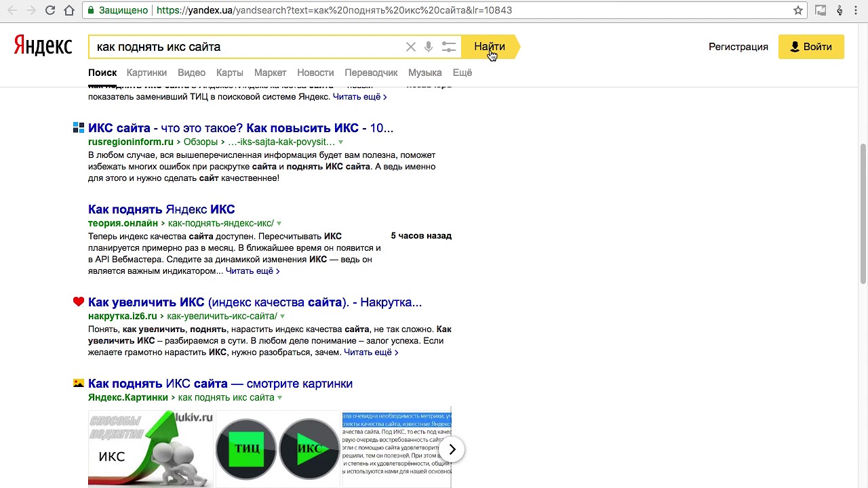Open the green arrow ИКС thumbnail image
The width and height of the screenshot is (868, 488).
151,449
